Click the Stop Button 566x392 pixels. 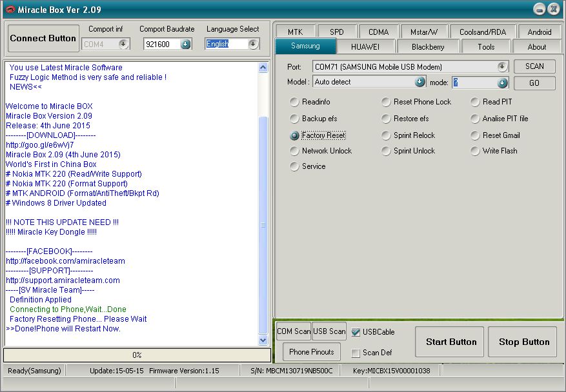point(522,342)
